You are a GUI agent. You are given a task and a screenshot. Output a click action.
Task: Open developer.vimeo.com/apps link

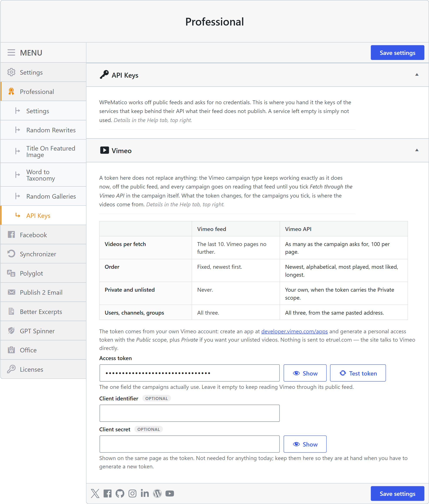point(294,331)
